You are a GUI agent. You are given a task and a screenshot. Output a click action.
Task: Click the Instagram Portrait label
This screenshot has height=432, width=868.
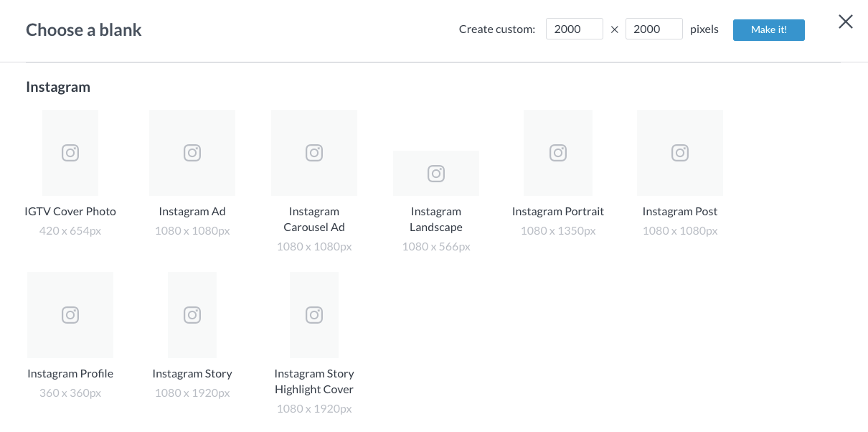[558, 212]
